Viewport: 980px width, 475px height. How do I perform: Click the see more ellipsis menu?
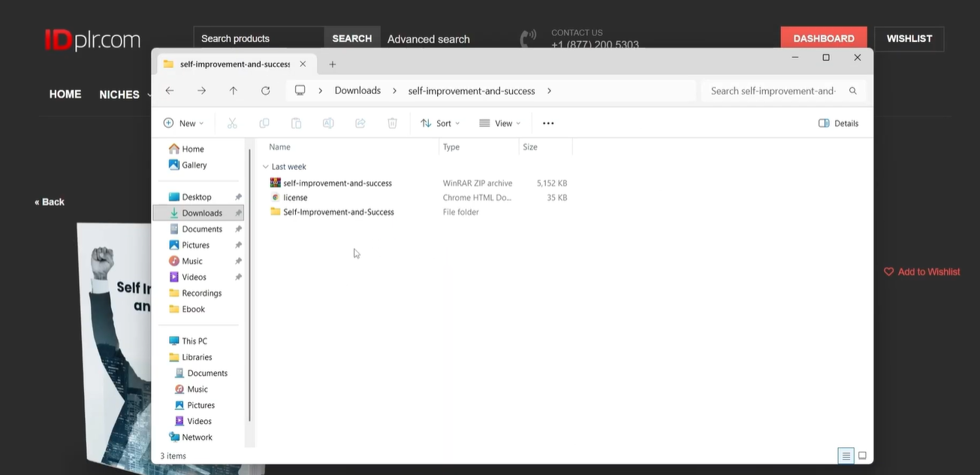(x=547, y=123)
